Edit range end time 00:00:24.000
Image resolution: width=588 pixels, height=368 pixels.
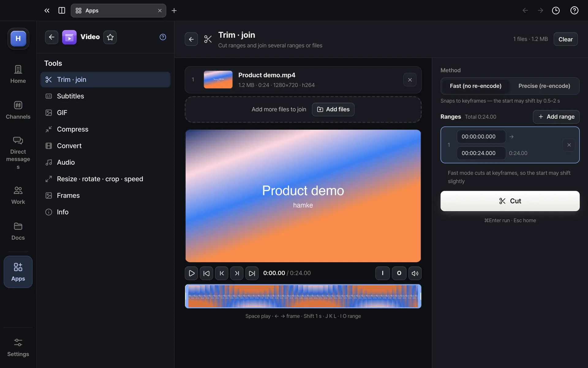click(x=481, y=153)
